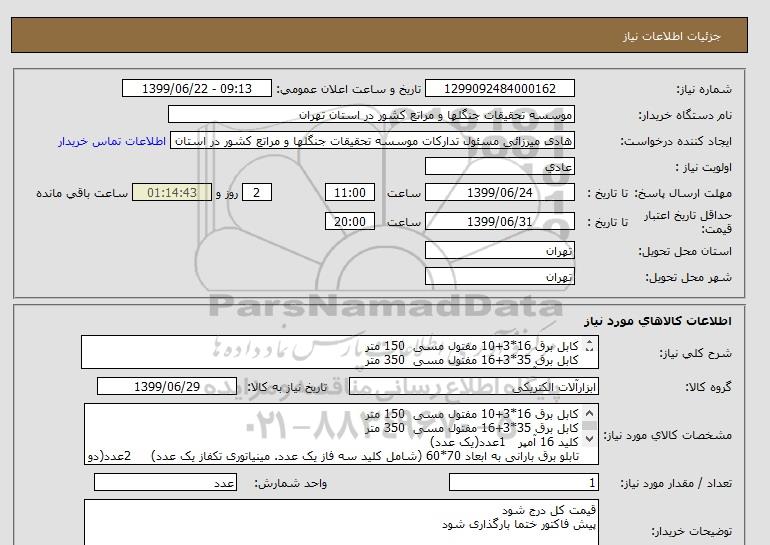770x545 pixels.
Task: Click the label مشخصات کالای مورد نیاز
Action: click(x=667, y=436)
